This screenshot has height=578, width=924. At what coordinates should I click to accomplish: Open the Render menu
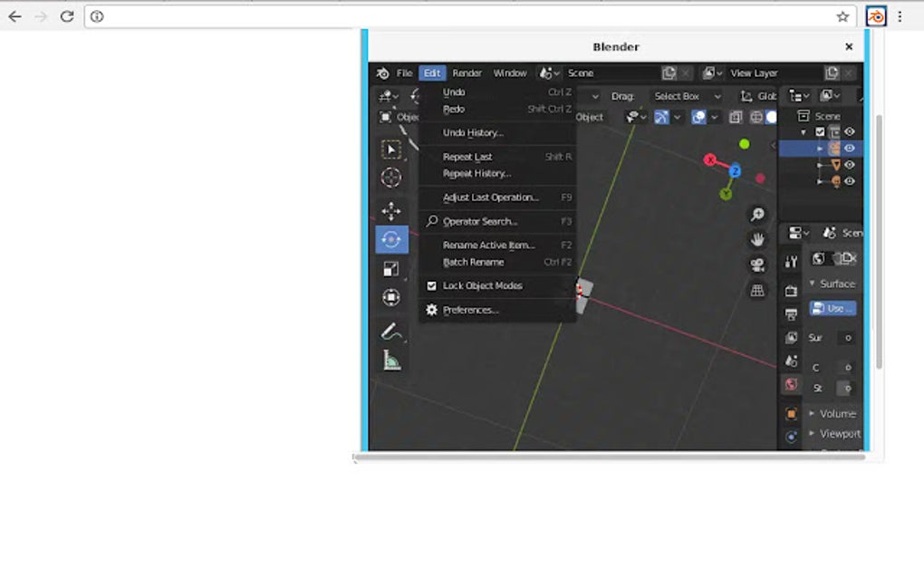(x=467, y=72)
